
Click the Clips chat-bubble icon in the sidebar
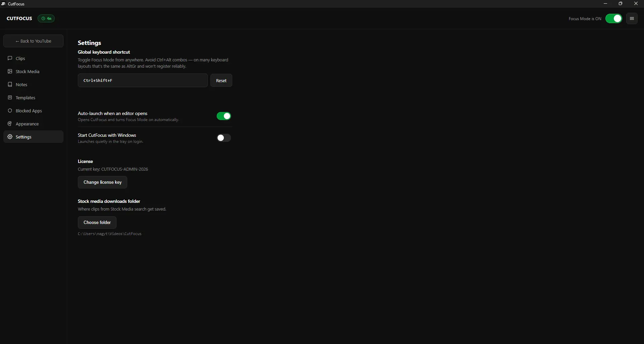[10, 58]
